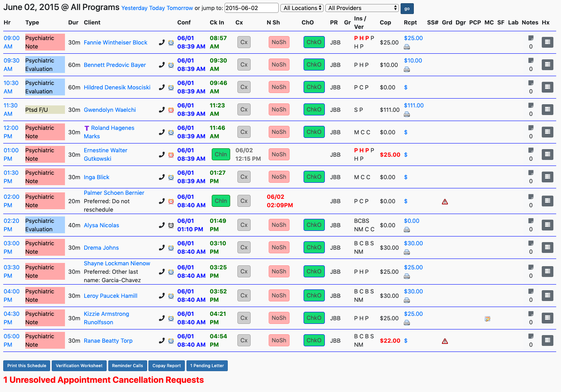
Task: Go to Tomorrow's schedule
Action: pos(180,8)
